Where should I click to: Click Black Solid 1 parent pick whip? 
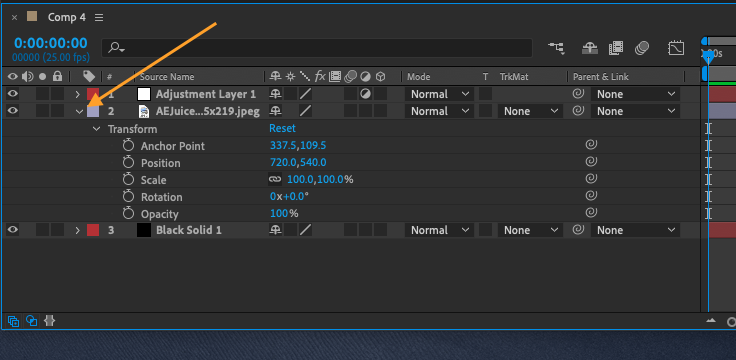coord(578,230)
